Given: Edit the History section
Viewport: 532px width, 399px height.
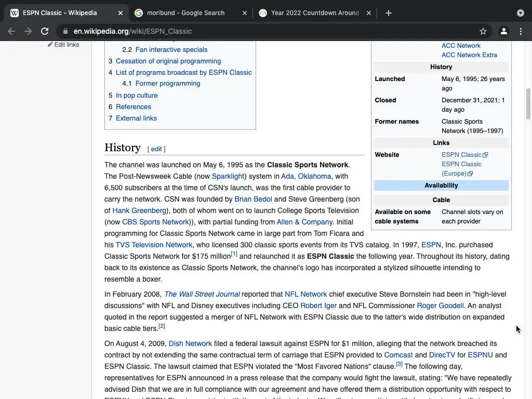Looking at the screenshot, I should [x=156, y=149].
